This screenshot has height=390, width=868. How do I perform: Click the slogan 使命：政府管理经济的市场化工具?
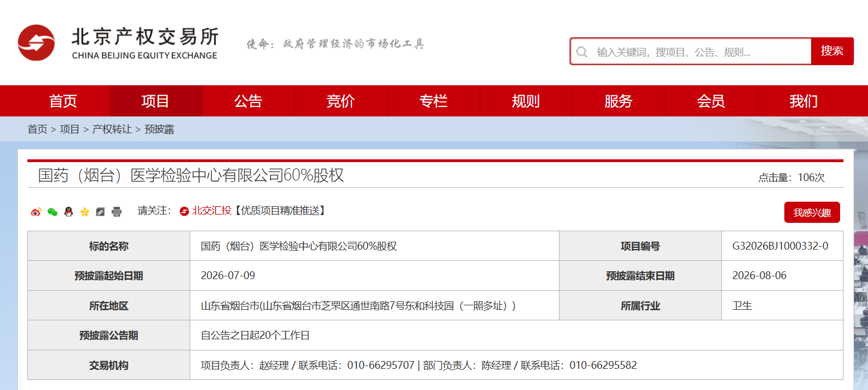335,44
